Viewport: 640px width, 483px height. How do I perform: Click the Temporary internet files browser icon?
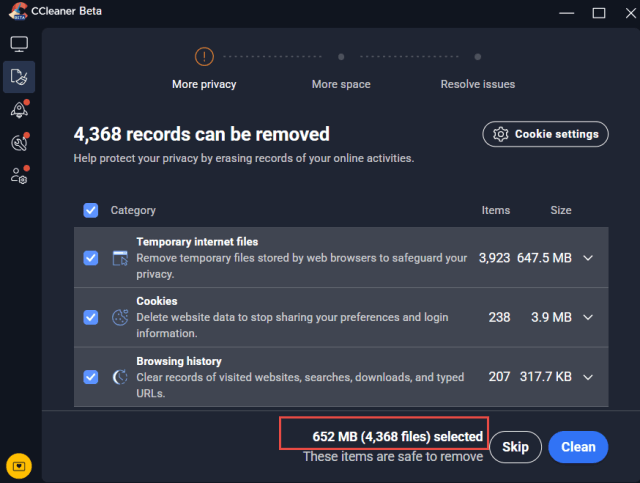[x=120, y=258]
